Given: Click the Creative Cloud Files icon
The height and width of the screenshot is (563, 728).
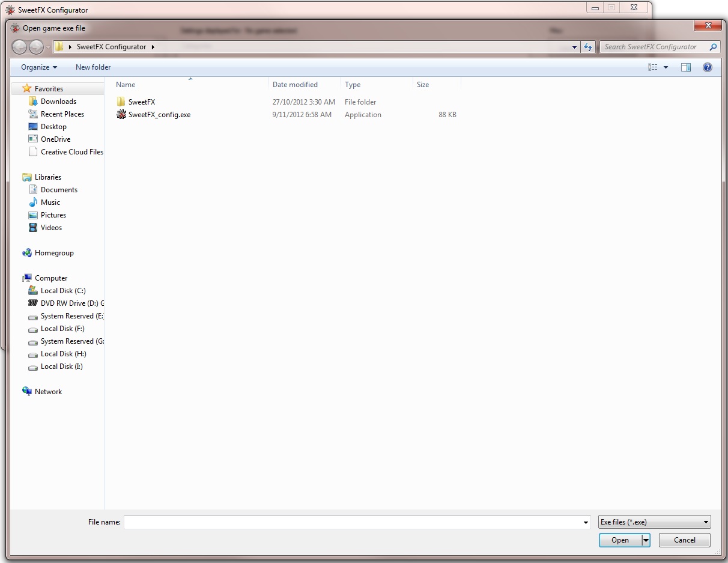Looking at the screenshot, I should 34,152.
